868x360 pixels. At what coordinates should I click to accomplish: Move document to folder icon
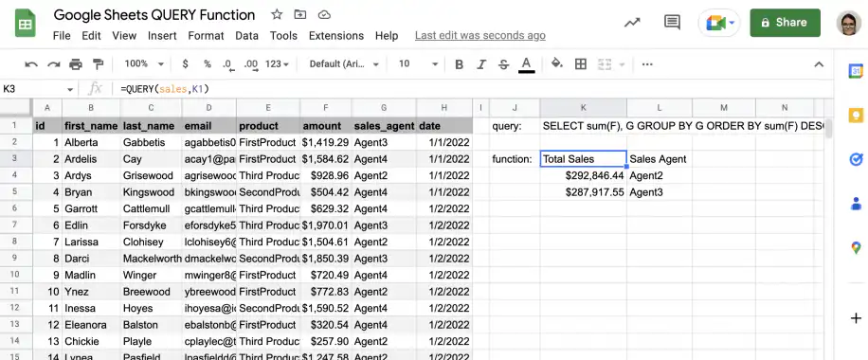[300, 15]
